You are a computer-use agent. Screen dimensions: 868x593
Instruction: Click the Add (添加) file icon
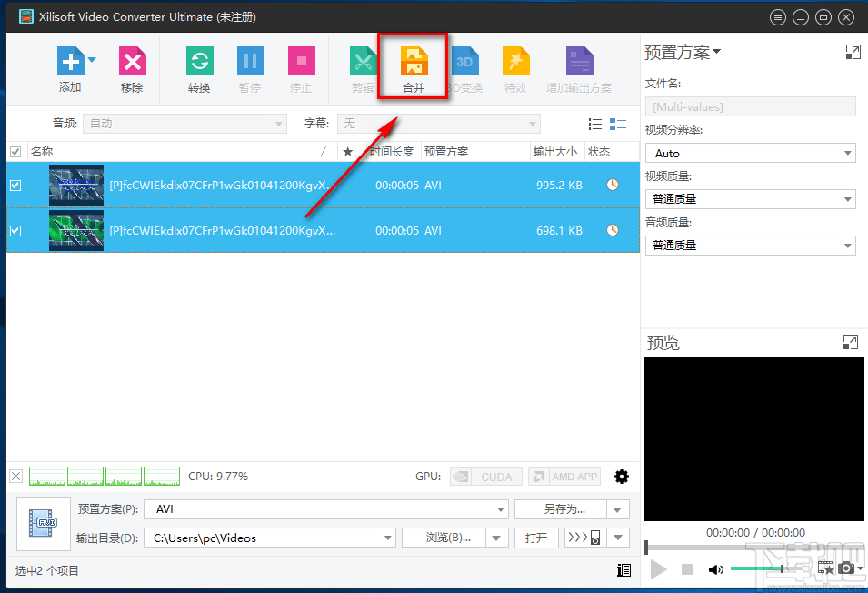[70, 61]
